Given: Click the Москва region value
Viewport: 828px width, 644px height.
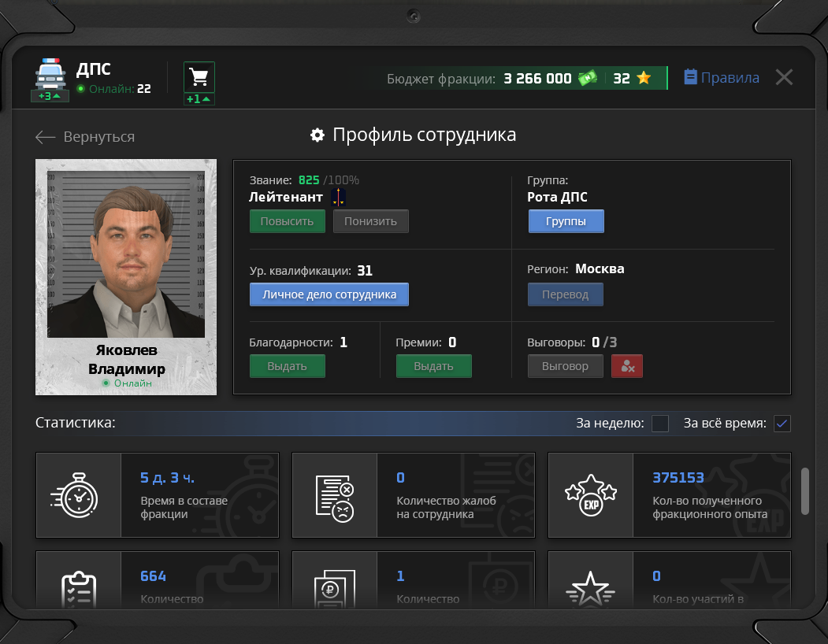Looking at the screenshot, I should tap(600, 268).
